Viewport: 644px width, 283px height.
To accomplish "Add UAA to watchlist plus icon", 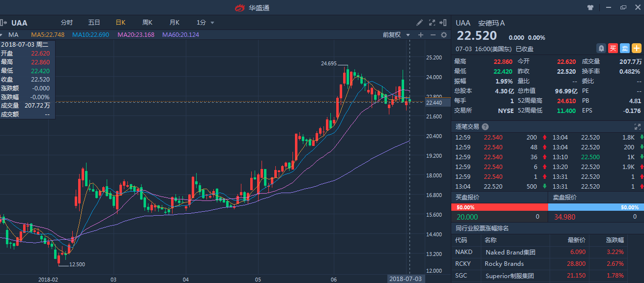I will pos(637,48).
